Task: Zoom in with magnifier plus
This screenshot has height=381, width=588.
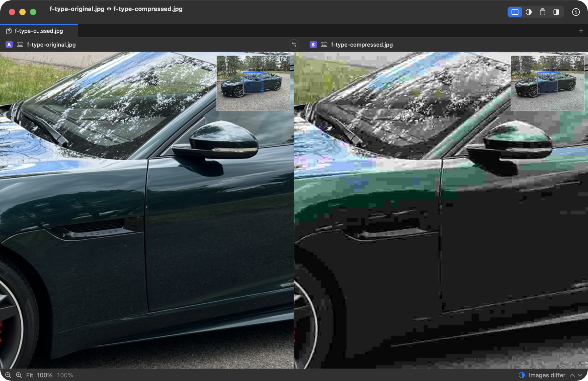Action: point(19,375)
